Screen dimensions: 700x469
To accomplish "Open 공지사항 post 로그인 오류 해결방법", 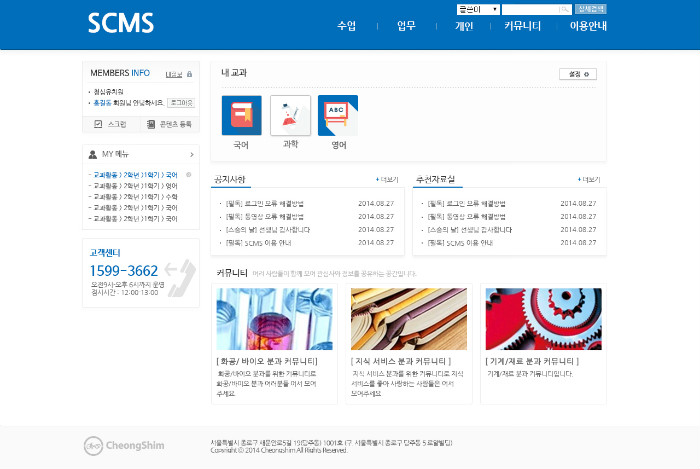I will click(265, 203).
